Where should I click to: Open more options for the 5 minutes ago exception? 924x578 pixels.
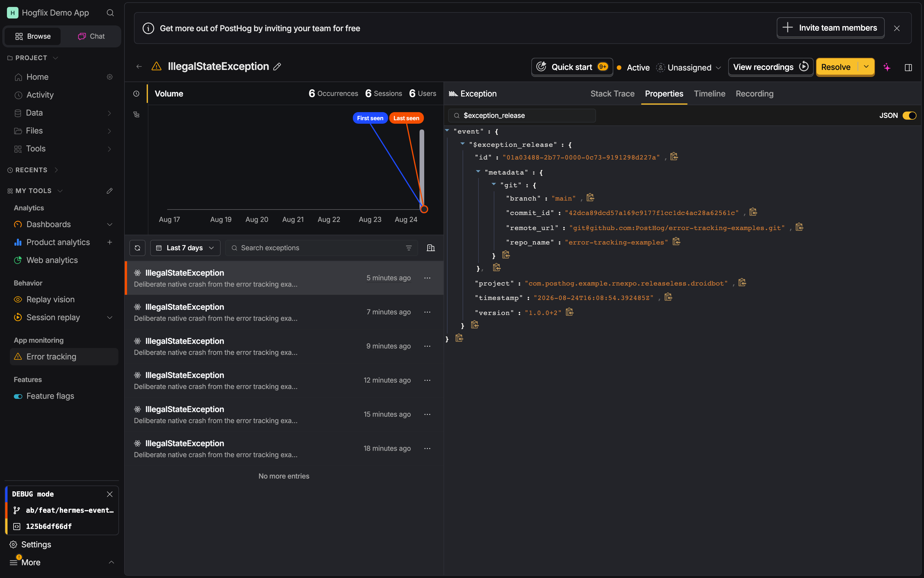[x=427, y=278]
